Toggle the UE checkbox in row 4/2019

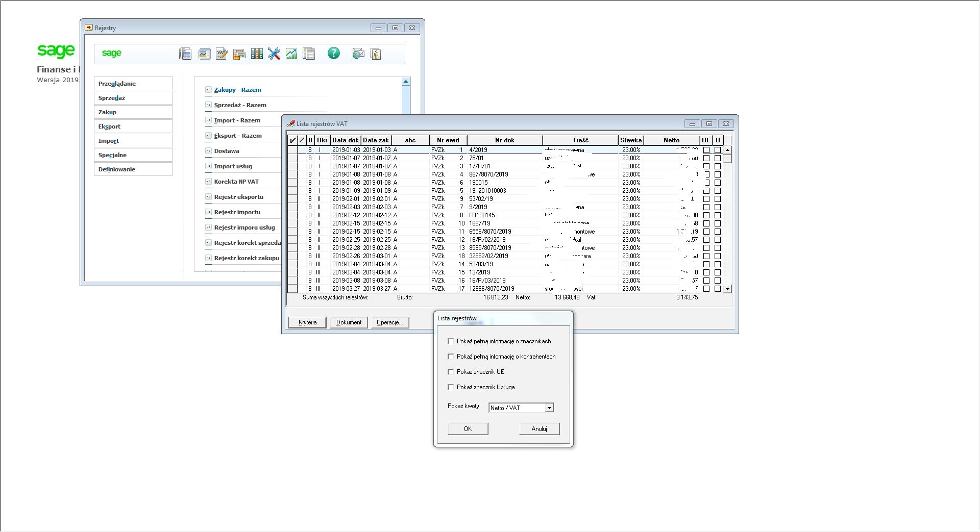tap(706, 150)
